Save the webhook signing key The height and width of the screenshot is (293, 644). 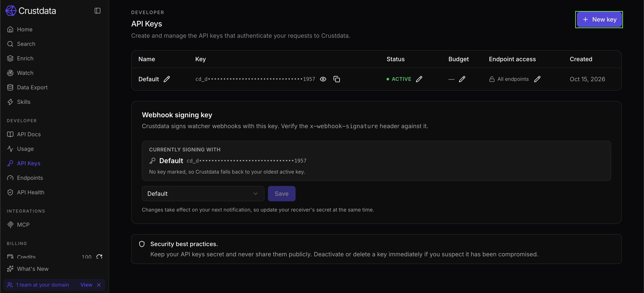[282, 194]
